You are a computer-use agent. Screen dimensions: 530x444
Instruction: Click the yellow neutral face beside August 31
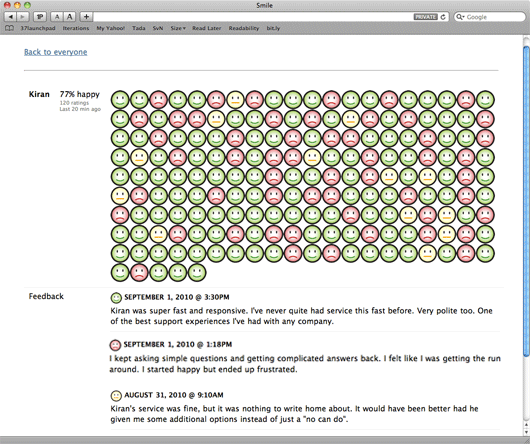point(116,395)
